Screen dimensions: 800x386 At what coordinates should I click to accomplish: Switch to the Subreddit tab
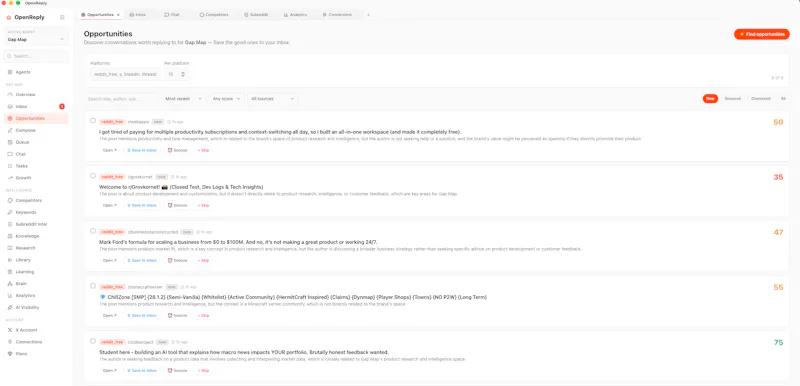click(x=257, y=15)
